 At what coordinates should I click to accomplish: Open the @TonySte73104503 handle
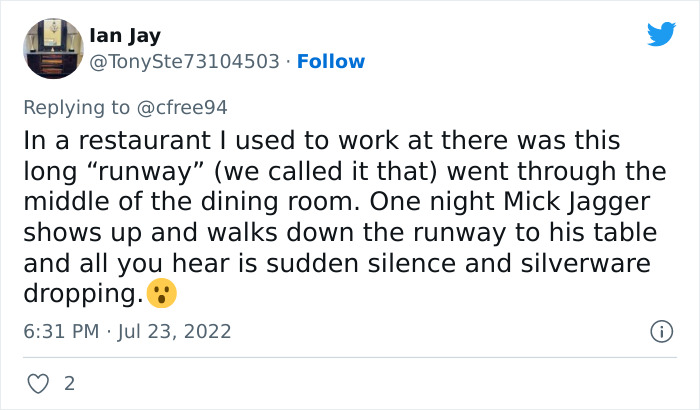(x=185, y=62)
